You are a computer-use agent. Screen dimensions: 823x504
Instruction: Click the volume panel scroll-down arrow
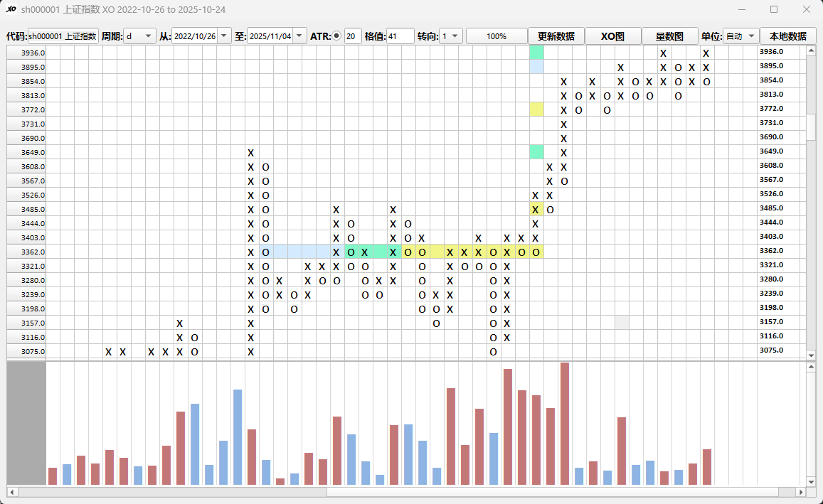click(811, 481)
